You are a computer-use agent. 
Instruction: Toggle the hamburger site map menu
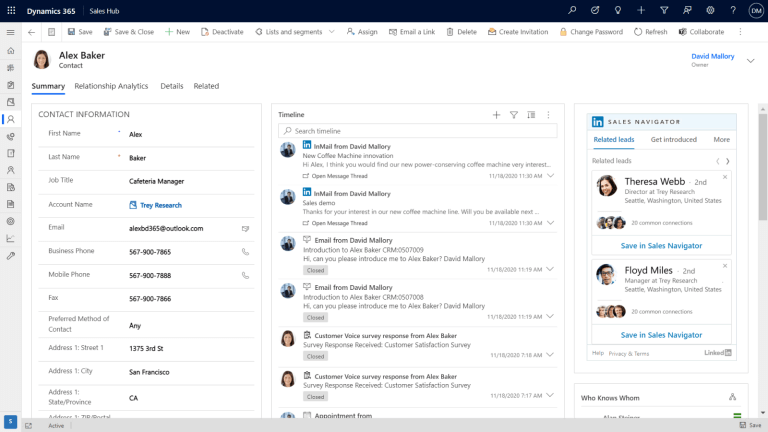click(11, 32)
